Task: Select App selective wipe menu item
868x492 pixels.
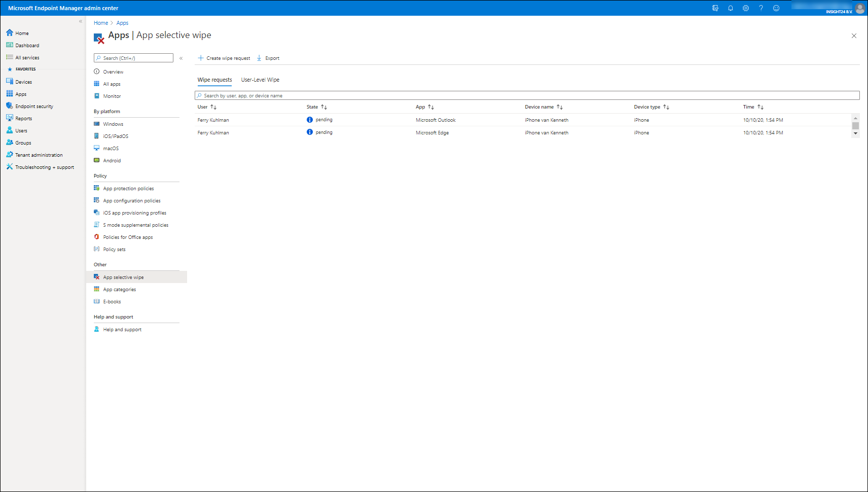Action: click(x=137, y=277)
